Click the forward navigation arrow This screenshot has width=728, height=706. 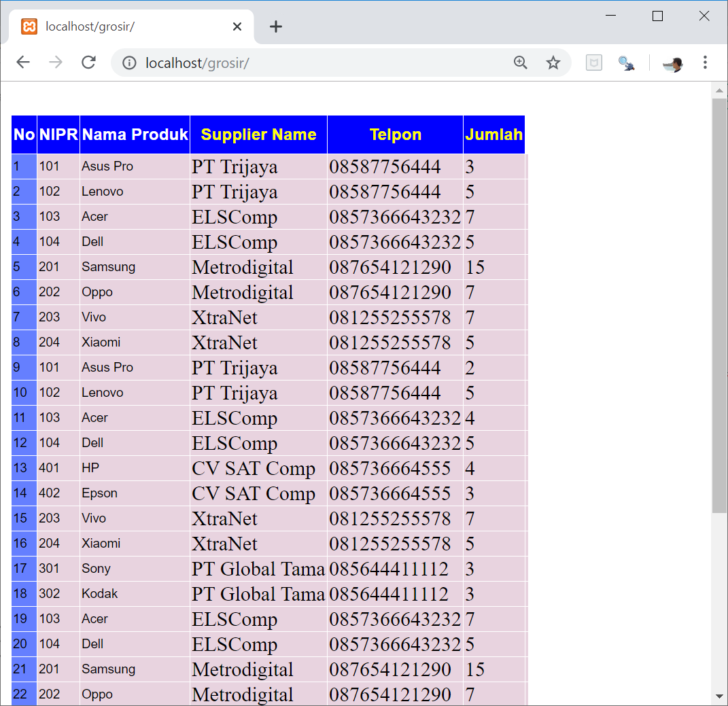(x=55, y=62)
